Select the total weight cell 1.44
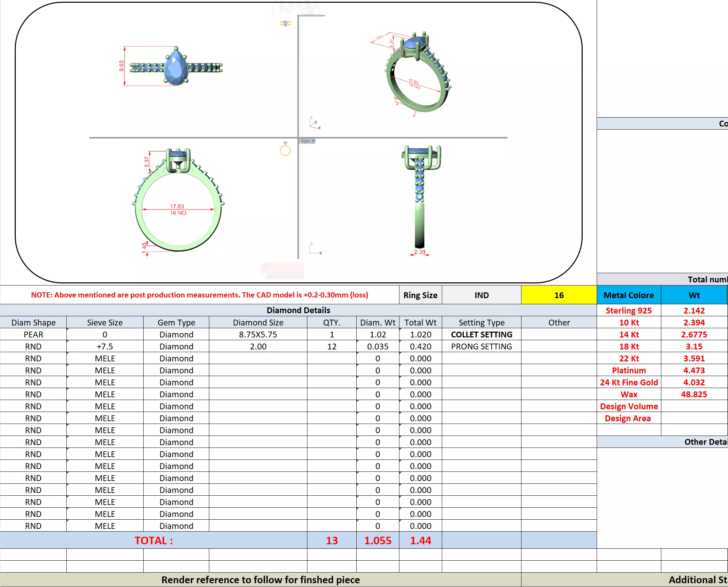Screen dimensions: 728x587 [420, 540]
